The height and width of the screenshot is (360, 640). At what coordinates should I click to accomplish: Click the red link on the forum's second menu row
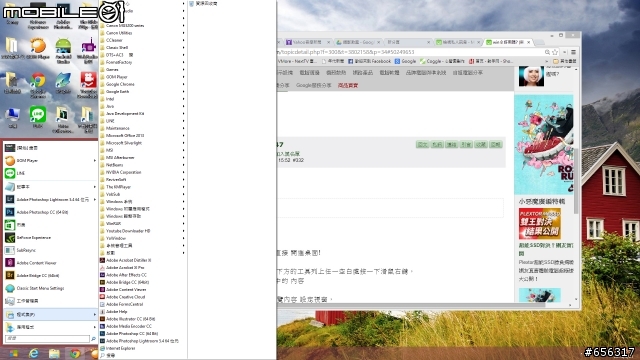(x=348, y=85)
